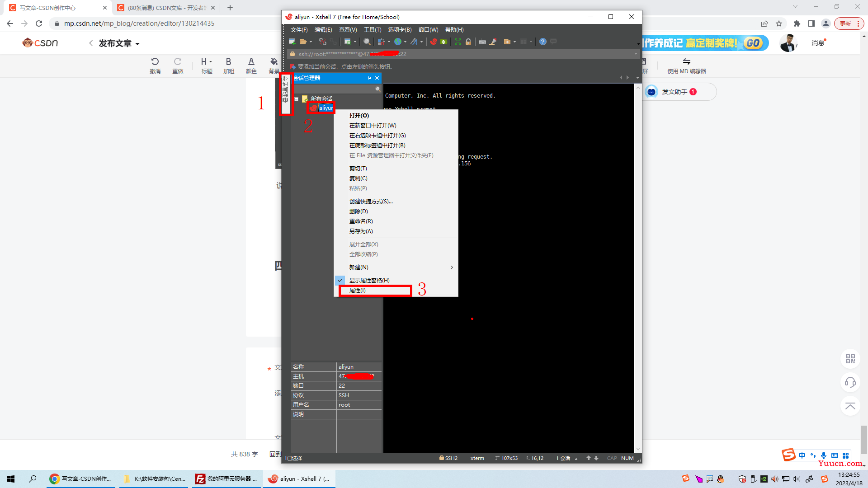Open the 工具(T) menu
This screenshot has height=488, width=868.
(x=373, y=30)
